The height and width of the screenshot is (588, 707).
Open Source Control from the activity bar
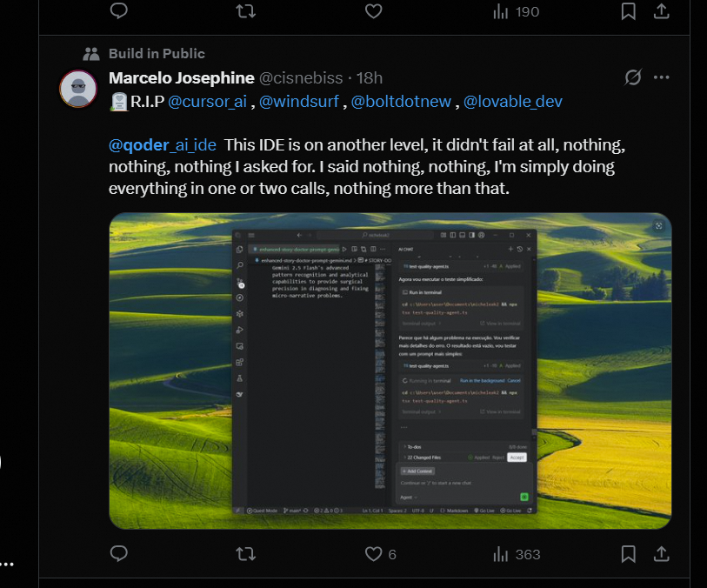point(241,283)
